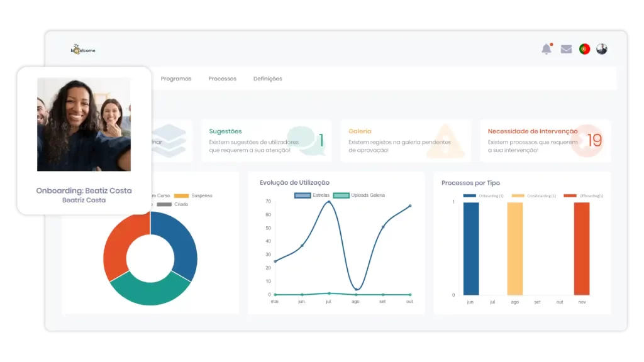Click the beWelcome logo
The height and width of the screenshot is (362, 644).
(x=84, y=50)
